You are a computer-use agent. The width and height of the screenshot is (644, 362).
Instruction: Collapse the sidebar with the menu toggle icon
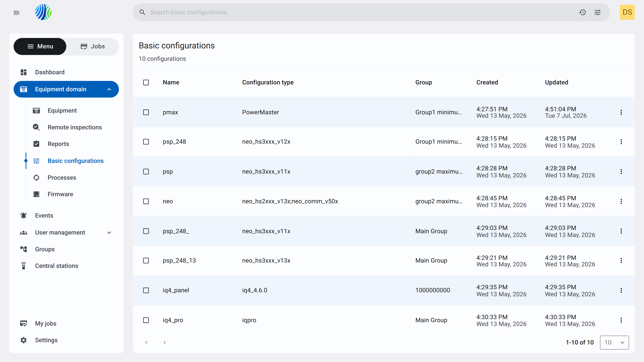[17, 13]
